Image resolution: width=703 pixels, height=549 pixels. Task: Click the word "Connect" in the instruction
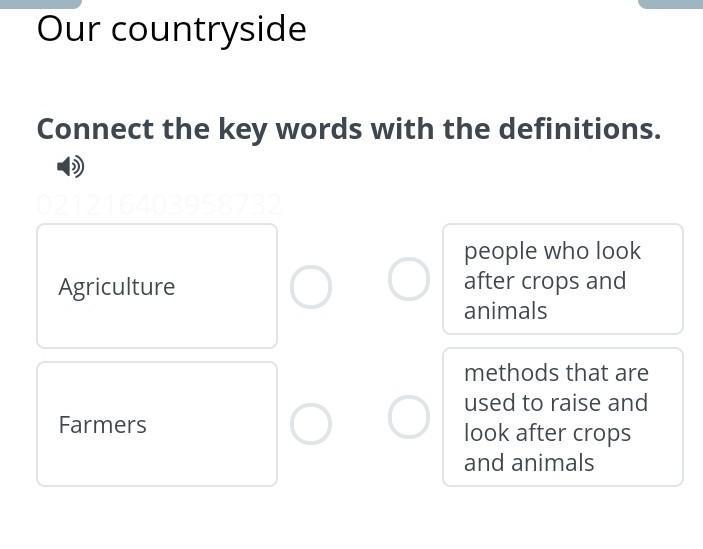[95, 129]
